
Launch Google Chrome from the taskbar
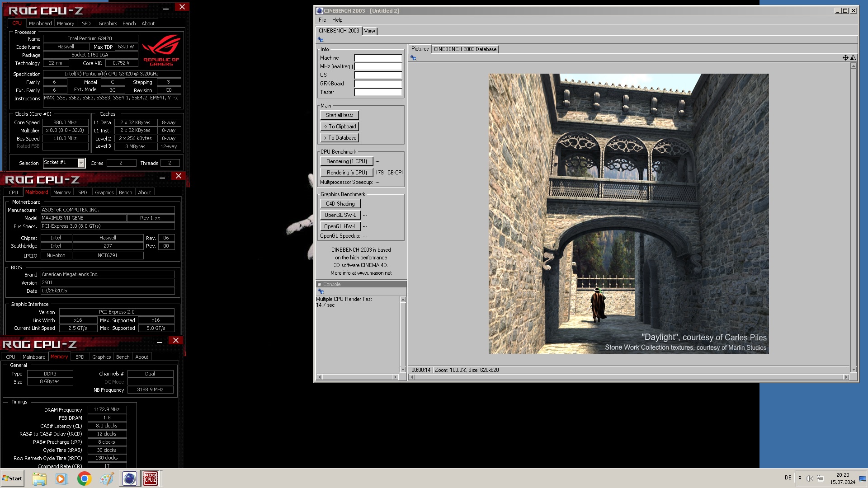[84, 479]
